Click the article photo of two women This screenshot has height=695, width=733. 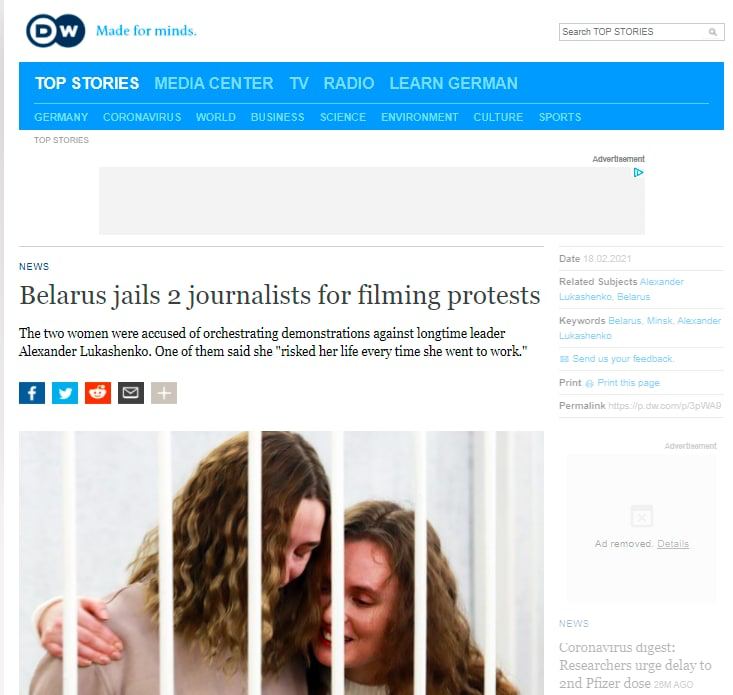coord(281,563)
